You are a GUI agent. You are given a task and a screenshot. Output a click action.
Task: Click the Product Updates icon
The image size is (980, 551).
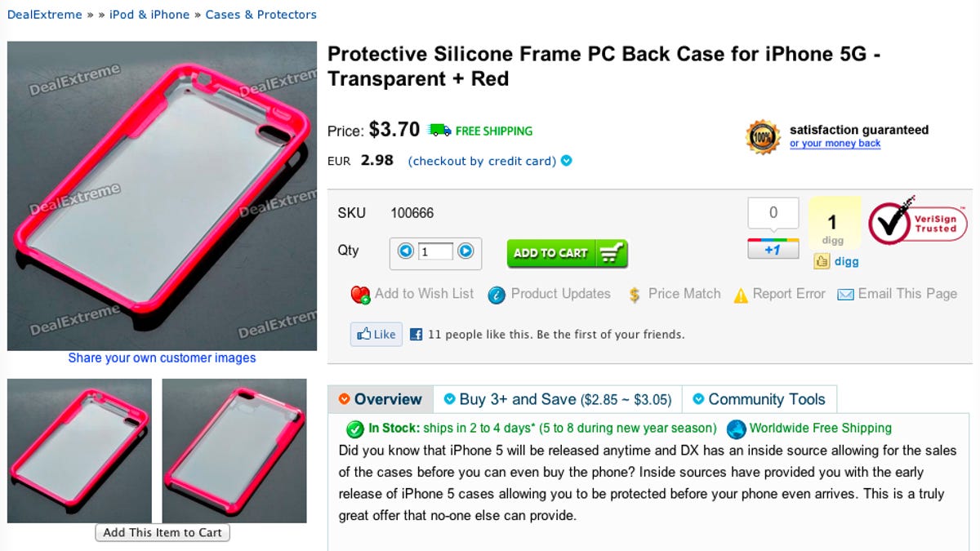coord(497,295)
